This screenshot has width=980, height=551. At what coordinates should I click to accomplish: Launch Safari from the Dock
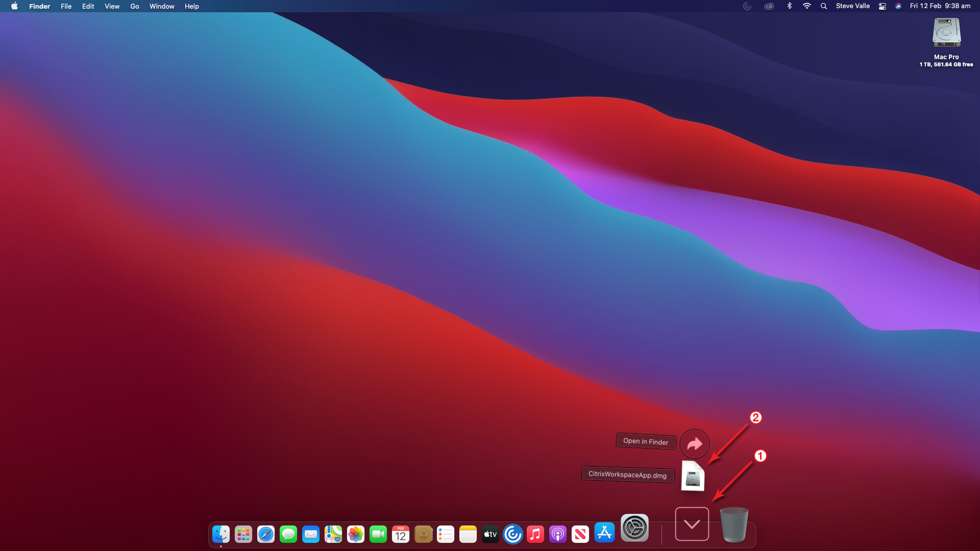(x=266, y=534)
